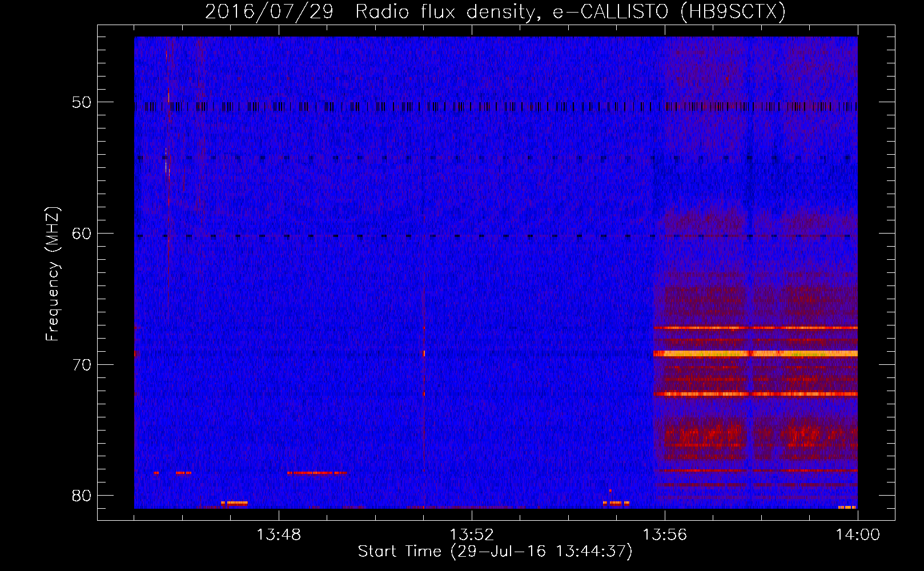
Task: Click the plot title 'Radio flux density, e-CALLISTO (HB9SCTX)'
Action: (571, 12)
